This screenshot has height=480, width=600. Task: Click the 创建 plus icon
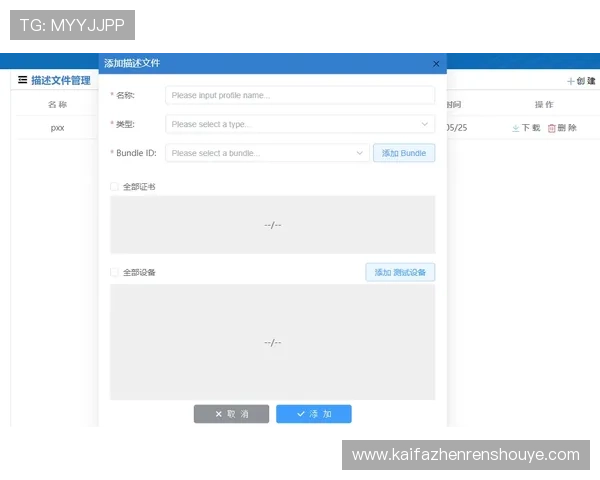[571, 81]
